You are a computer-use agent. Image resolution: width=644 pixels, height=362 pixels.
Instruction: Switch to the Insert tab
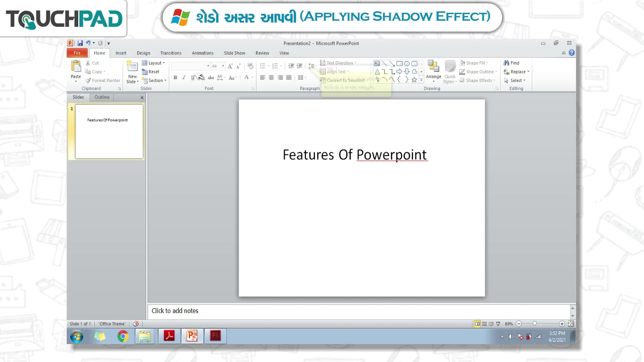click(121, 53)
